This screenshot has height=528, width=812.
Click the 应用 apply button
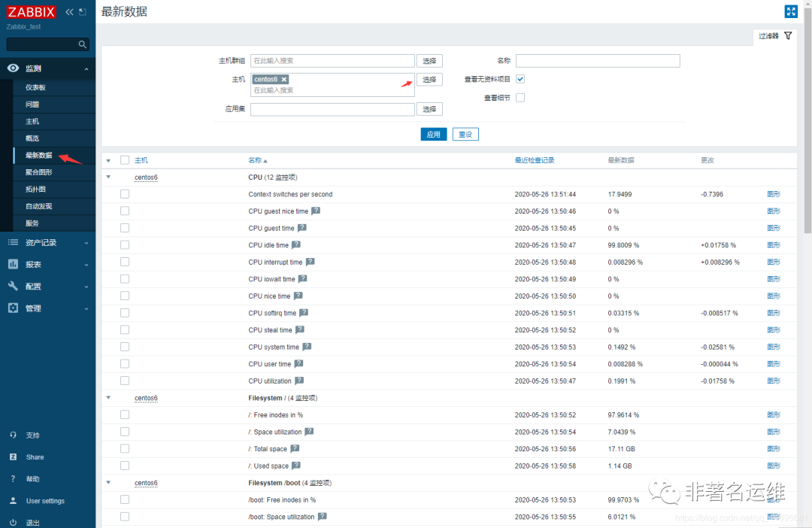434,134
